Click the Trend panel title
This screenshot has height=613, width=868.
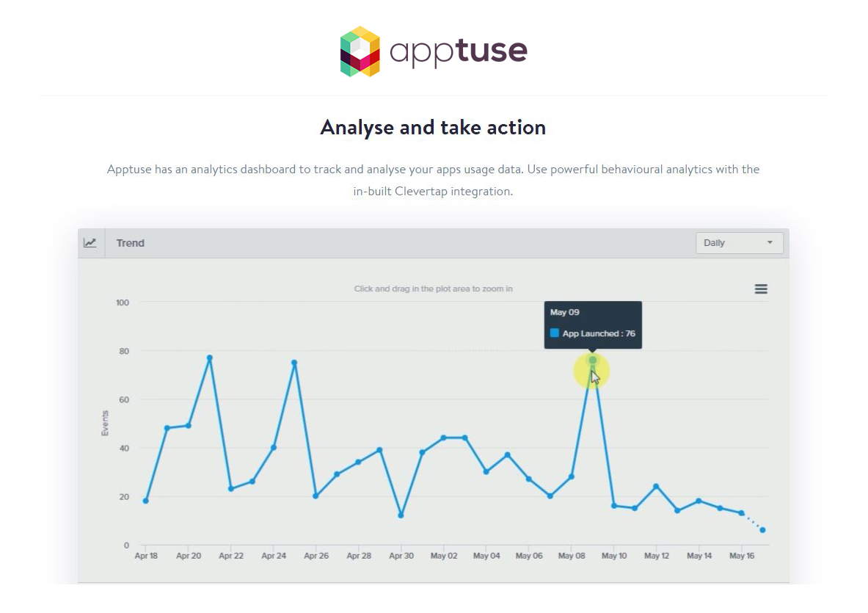tap(130, 243)
